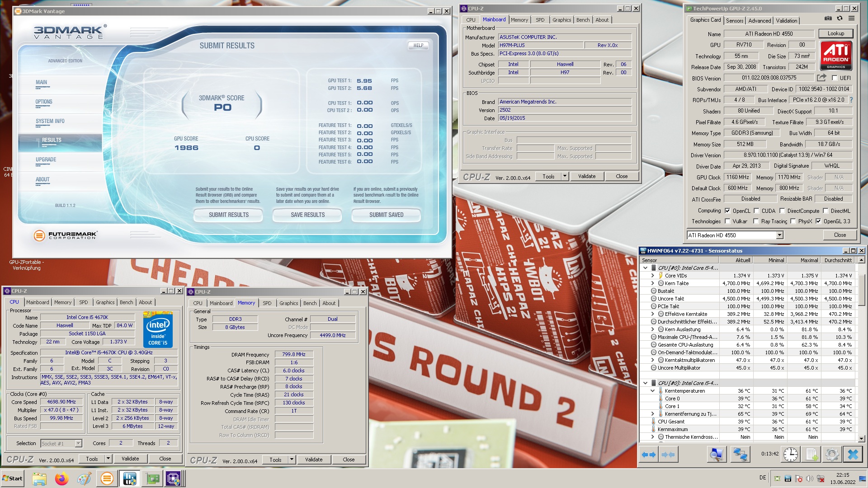
Task: Toggle OpenGL 3.3 checkbox in GPU-Z
Action: pyautogui.click(x=818, y=221)
